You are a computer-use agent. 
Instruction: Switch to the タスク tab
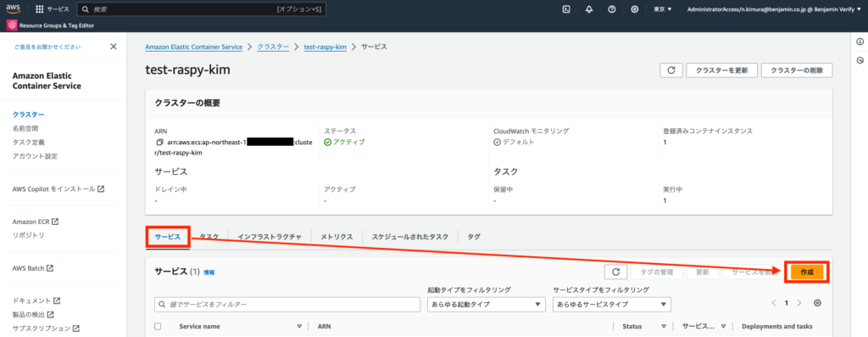(209, 236)
